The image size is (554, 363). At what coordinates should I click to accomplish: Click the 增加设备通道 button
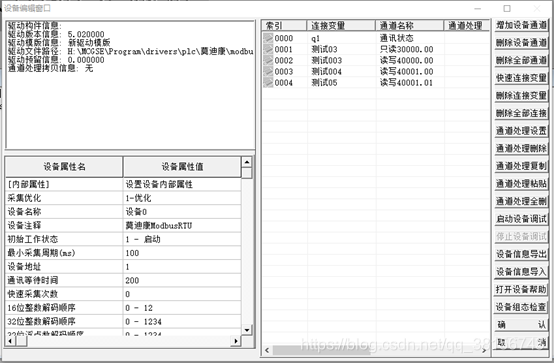point(521,25)
